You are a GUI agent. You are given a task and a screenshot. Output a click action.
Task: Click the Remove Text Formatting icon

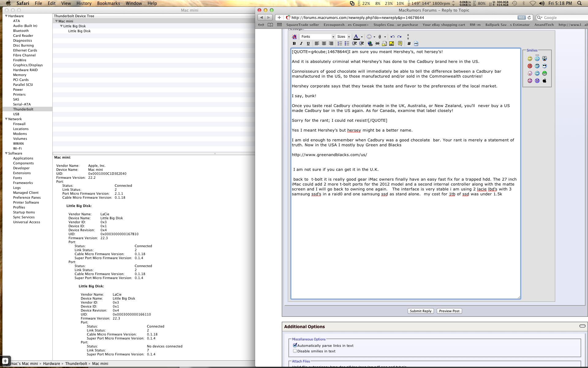294,37
